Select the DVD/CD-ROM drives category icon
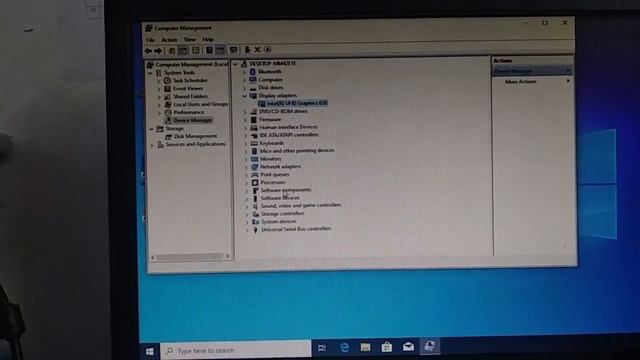Image resolution: width=640 pixels, height=360 pixels. (x=253, y=111)
